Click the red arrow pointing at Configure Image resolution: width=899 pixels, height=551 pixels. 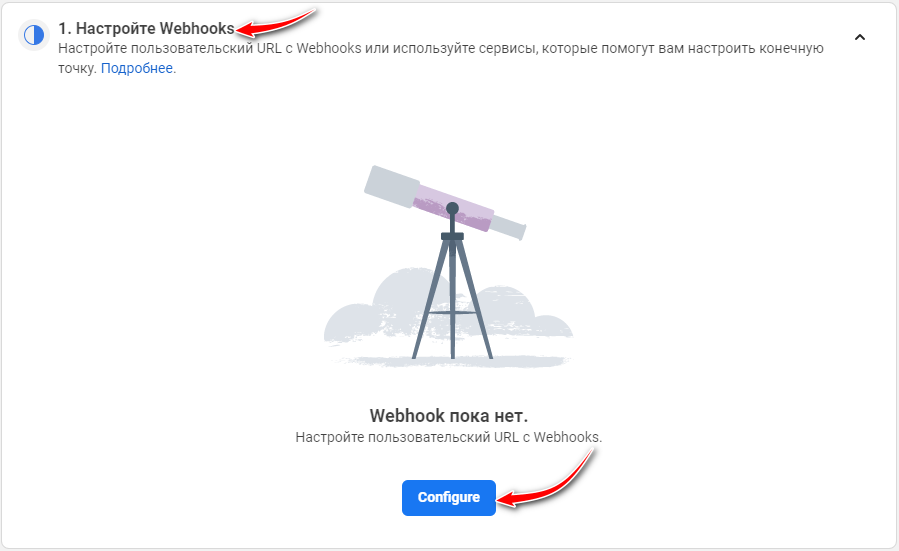coord(545,482)
